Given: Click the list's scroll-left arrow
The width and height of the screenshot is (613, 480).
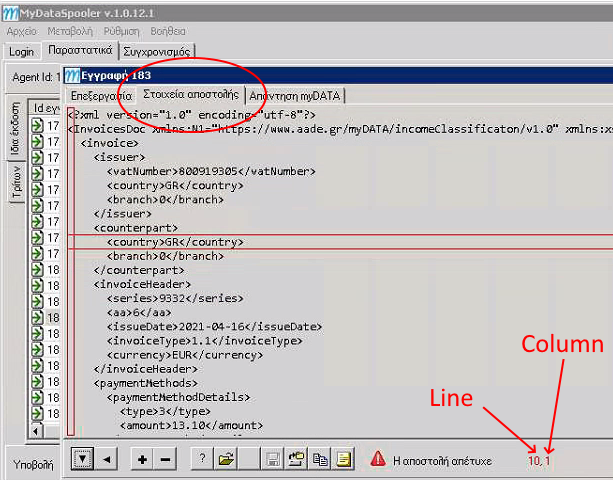Looking at the screenshot, I should pyautogui.click(x=36, y=432).
